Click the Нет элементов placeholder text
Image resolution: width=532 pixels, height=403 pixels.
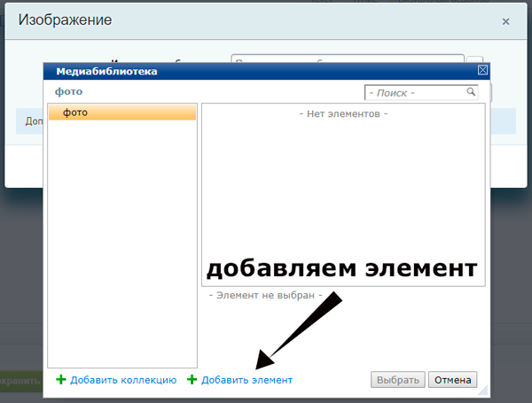tap(343, 114)
